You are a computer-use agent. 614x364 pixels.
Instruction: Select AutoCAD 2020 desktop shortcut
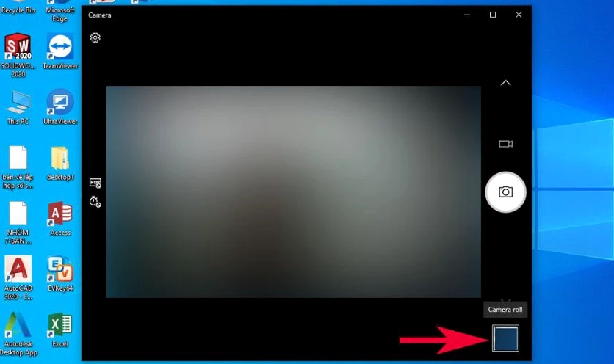coord(18,278)
